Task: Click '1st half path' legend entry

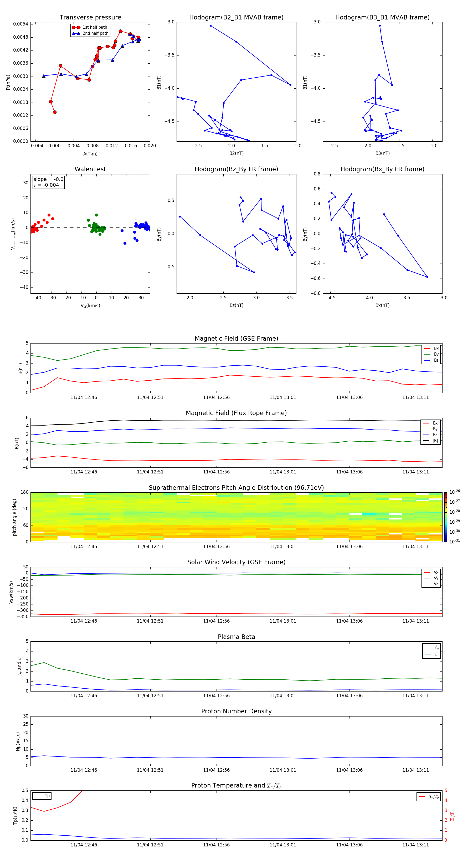Action: click(90, 27)
